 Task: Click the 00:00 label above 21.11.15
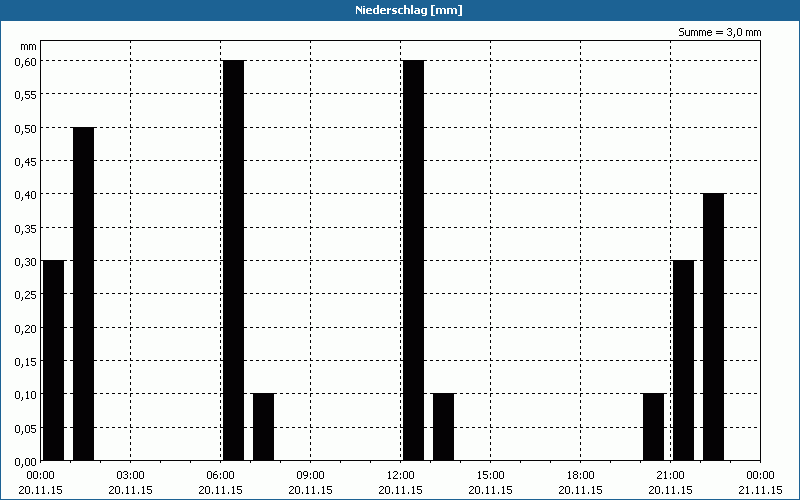pyautogui.click(x=760, y=476)
